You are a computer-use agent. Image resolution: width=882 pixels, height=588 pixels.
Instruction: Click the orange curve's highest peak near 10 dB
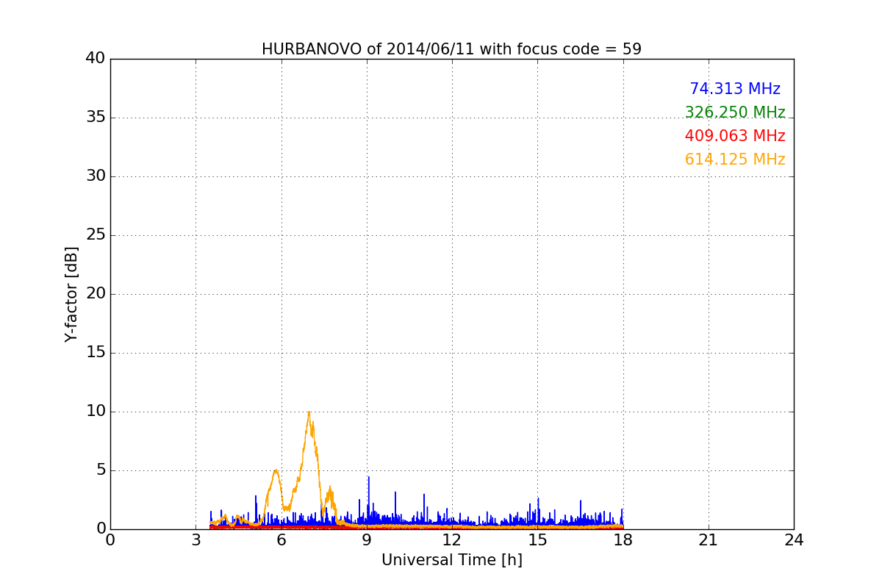coord(309,412)
